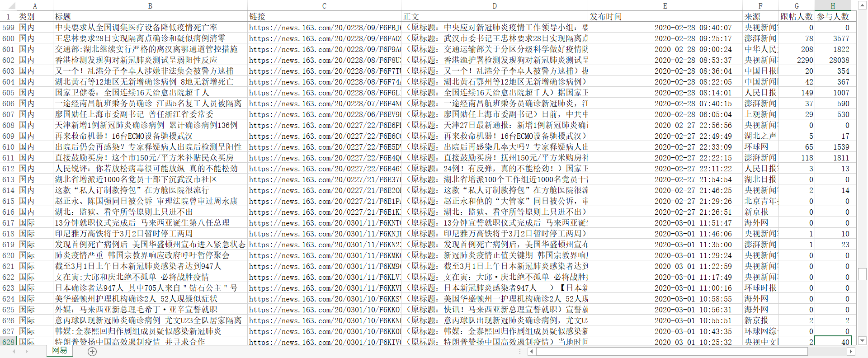
Task: Select participant count cell 1539
Action: coord(833,147)
